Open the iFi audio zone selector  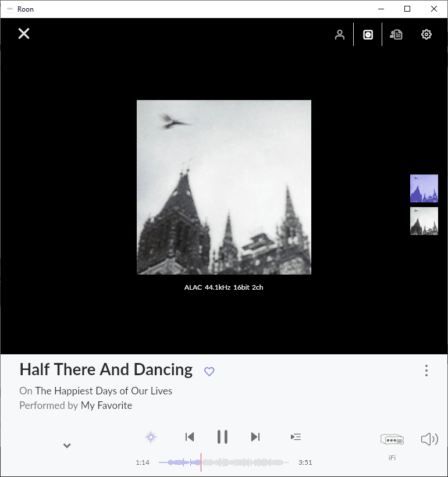tap(392, 440)
